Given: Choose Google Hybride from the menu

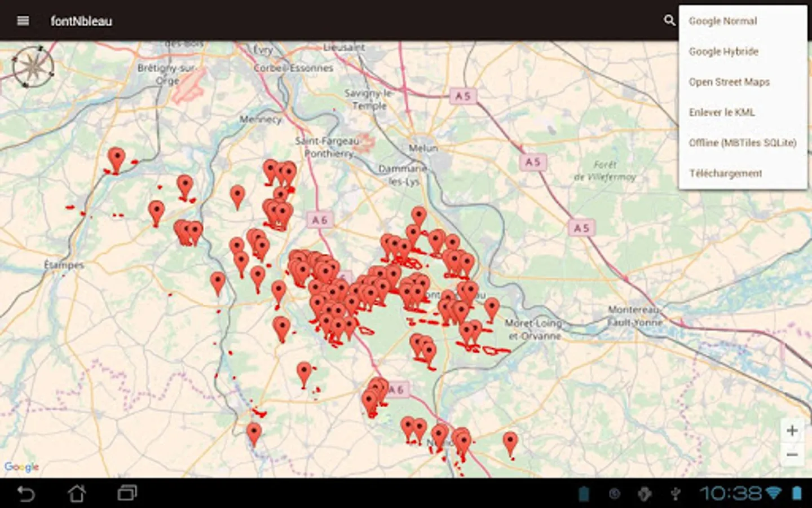Looking at the screenshot, I should [743, 51].
